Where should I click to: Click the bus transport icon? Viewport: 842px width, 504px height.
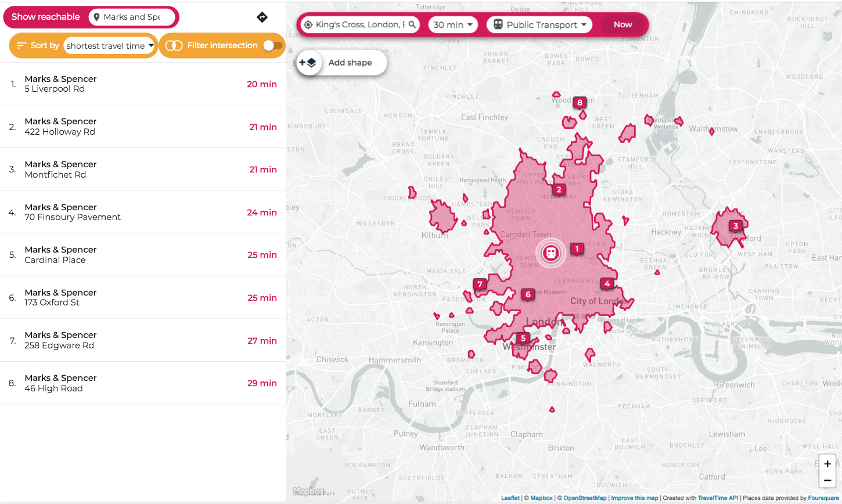point(498,25)
